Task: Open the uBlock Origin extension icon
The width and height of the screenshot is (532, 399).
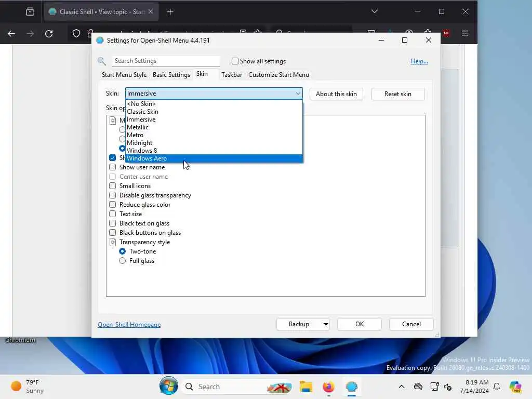Action: [446, 33]
